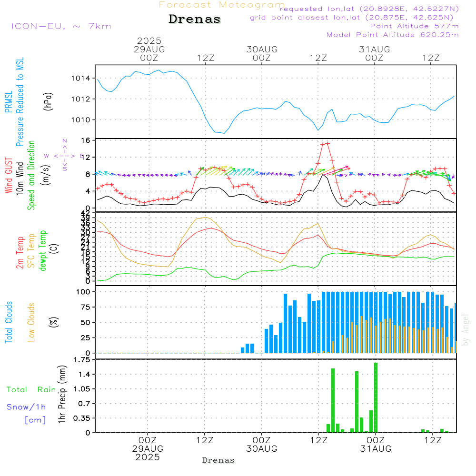Screen dimensions: 476x476
Task: Click the 'Total Rain' green legend label
Action: pyautogui.click(x=31, y=390)
